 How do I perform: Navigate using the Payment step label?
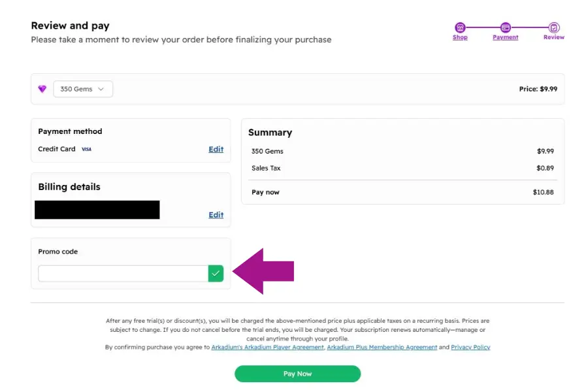[x=506, y=37]
